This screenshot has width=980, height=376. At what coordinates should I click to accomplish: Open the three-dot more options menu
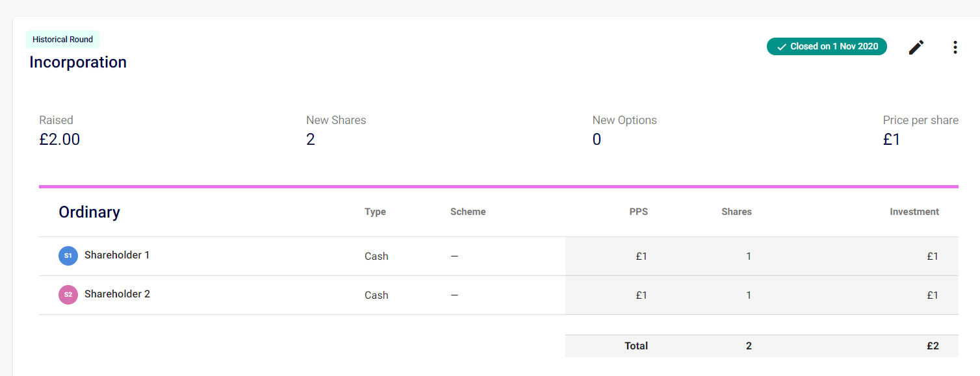click(955, 47)
